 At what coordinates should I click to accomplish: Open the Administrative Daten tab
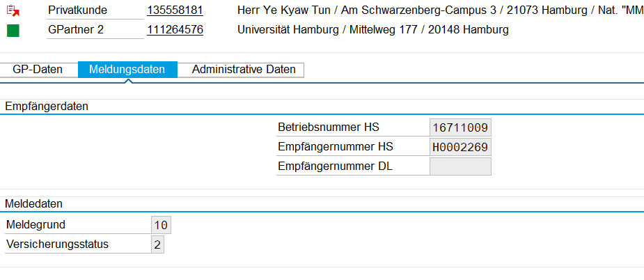tap(244, 70)
